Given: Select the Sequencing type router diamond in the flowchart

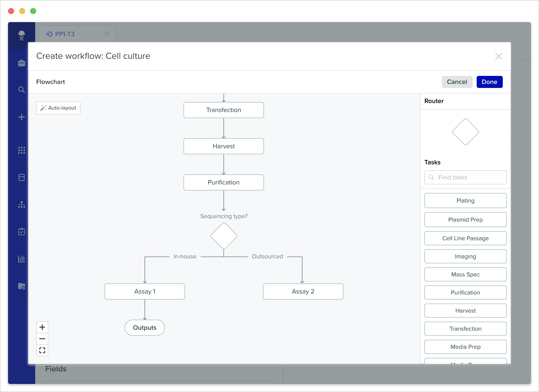Looking at the screenshot, I should coord(224,236).
